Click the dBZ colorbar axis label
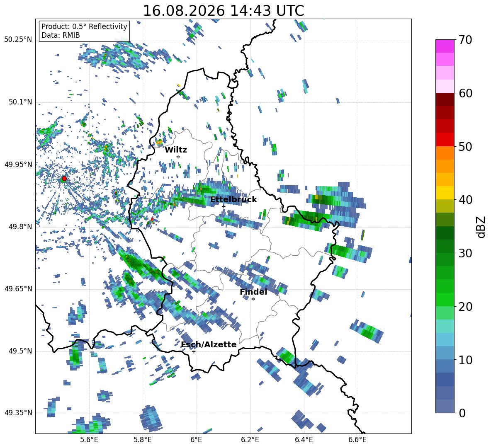This screenshot has height=448, width=491. coord(481,227)
